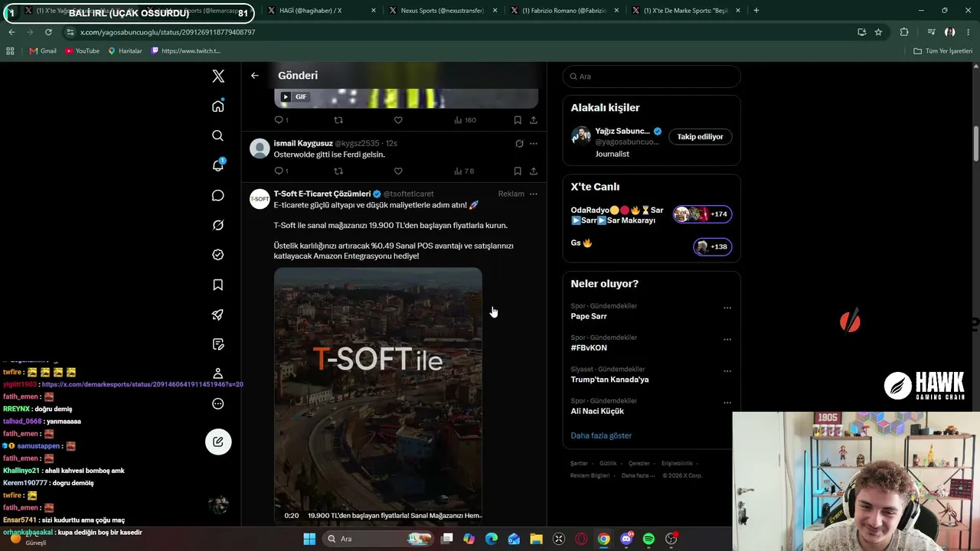Viewport: 980px width, 551px height.
Task: Play the T-SOFT promo video
Action: (x=378, y=395)
